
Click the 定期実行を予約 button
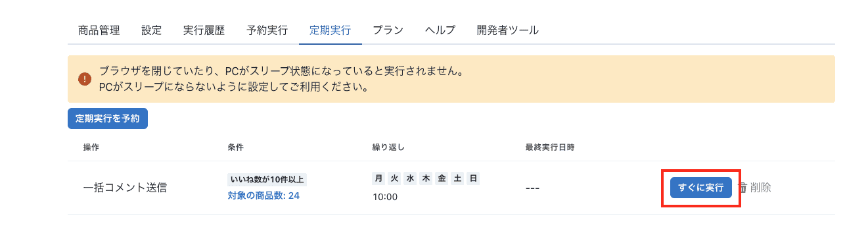pos(108,119)
